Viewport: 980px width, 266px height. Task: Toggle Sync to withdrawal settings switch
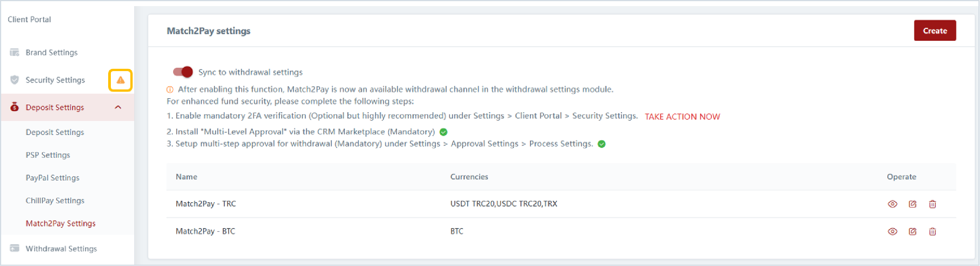(183, 72)
